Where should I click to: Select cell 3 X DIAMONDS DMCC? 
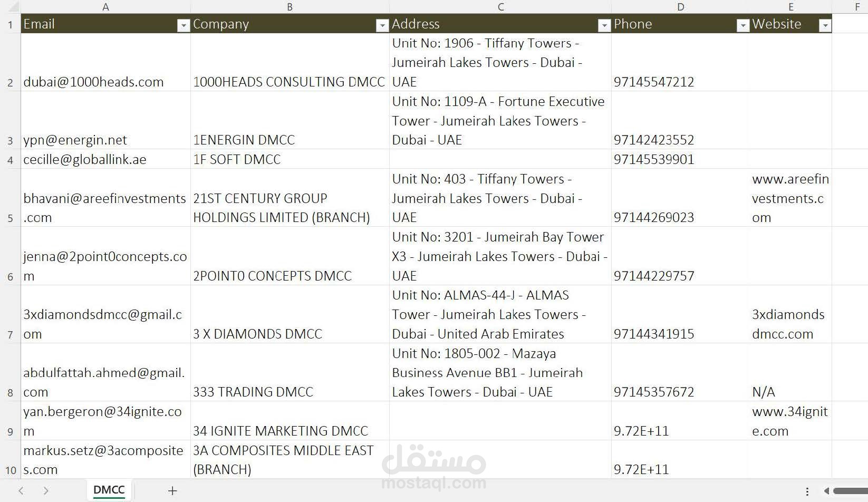pyautogui.click(x=290, y=314)
